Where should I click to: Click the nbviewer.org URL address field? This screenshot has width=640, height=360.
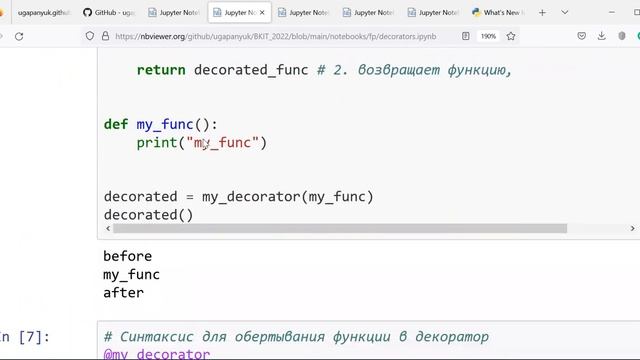click(x=276, y=36)
